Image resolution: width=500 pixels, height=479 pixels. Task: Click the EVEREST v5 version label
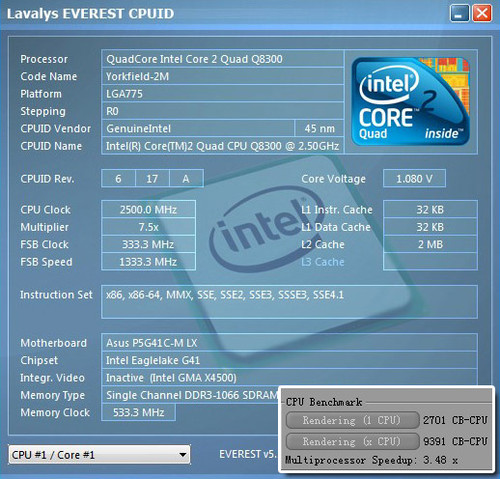(248, 454)
